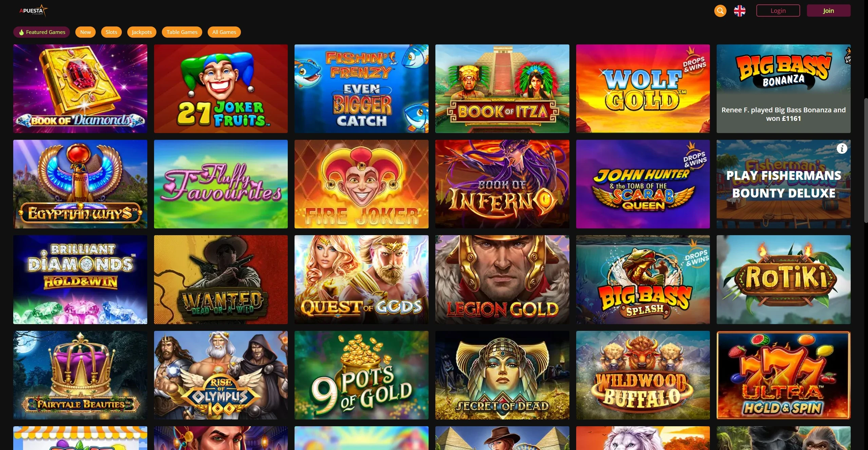Click the Login button

point(778,11)
